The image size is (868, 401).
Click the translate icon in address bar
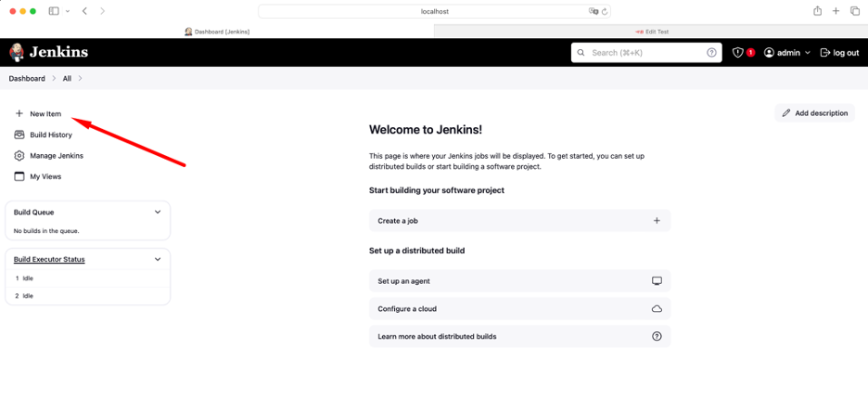(x=594, y=11)
